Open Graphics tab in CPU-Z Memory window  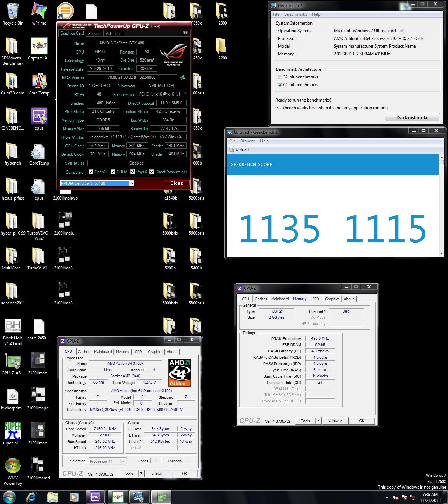332,299
